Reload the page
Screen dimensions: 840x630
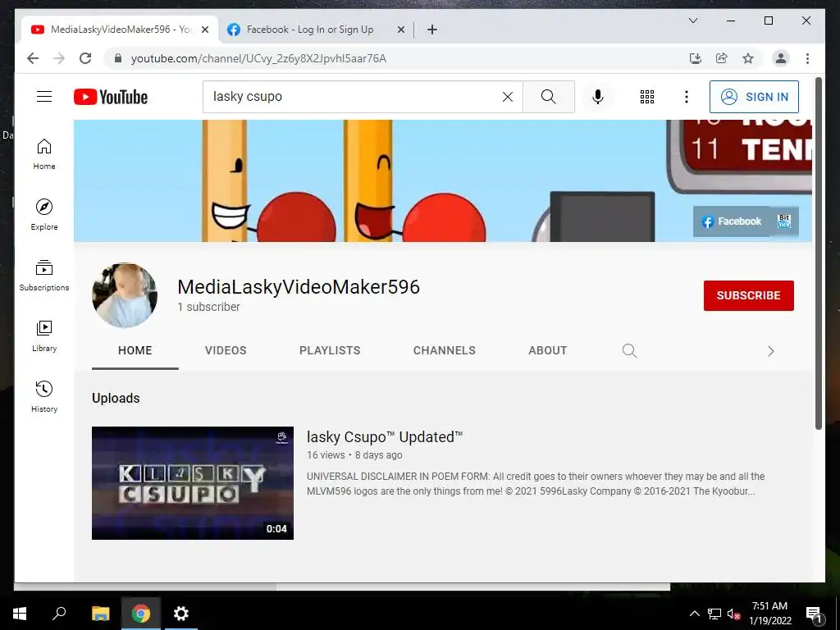85,58
